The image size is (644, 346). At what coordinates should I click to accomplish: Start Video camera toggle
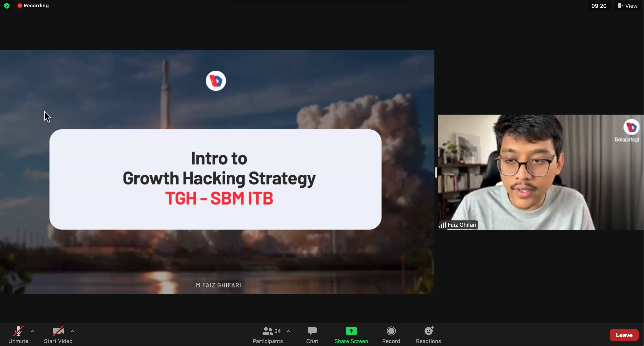pos(58,335)
